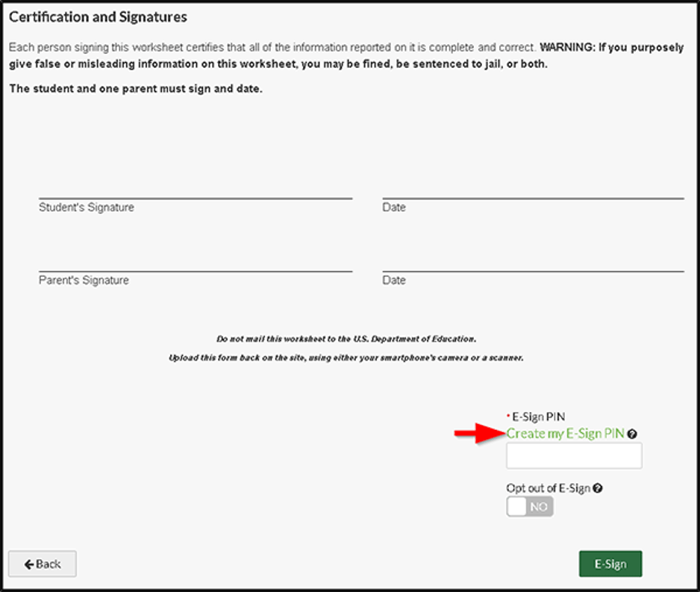Image resolution: width=700 pixels, height=592 pixels.
Task: Click the Student's Signature label text
Action: [x=86, y=207]
